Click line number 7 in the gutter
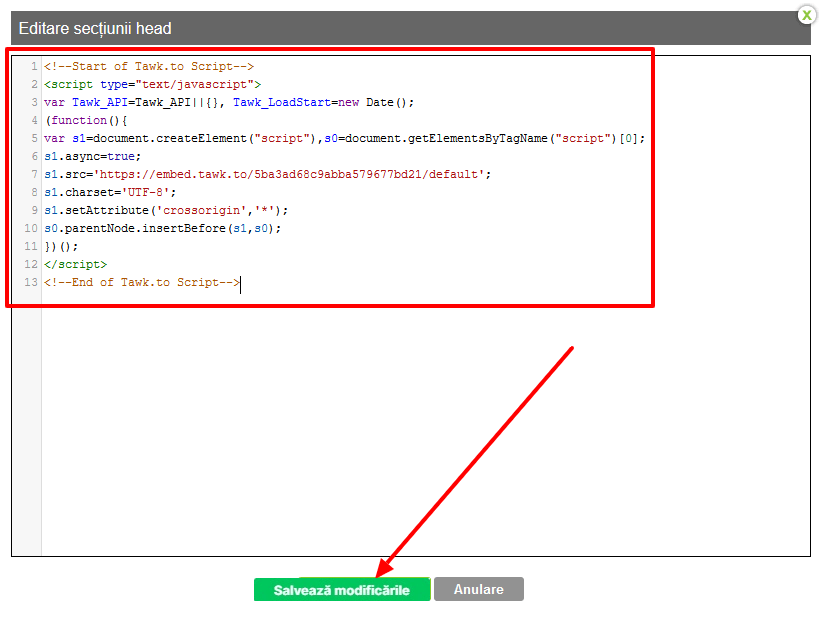Image resolution: width=822 pixels, height=622 pixels. click(33, 174)
